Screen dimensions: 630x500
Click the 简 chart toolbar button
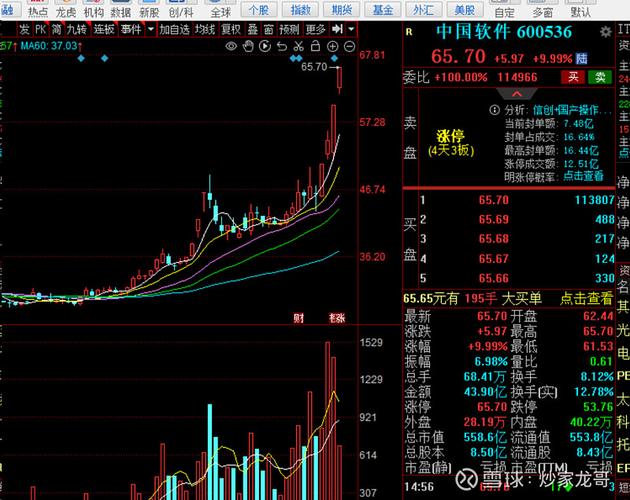(x=56, y=29)
